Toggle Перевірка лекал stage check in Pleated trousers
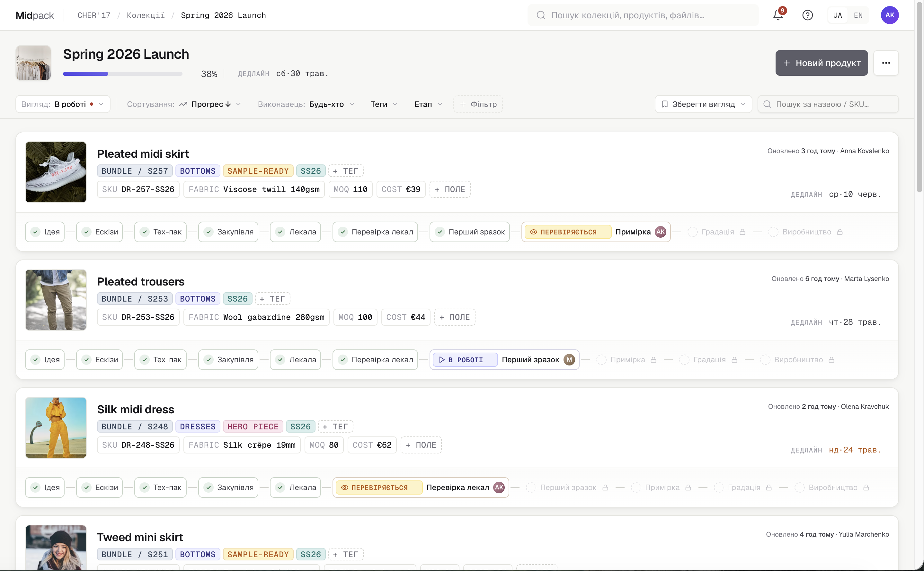924x571 pixels. (343, 359)
